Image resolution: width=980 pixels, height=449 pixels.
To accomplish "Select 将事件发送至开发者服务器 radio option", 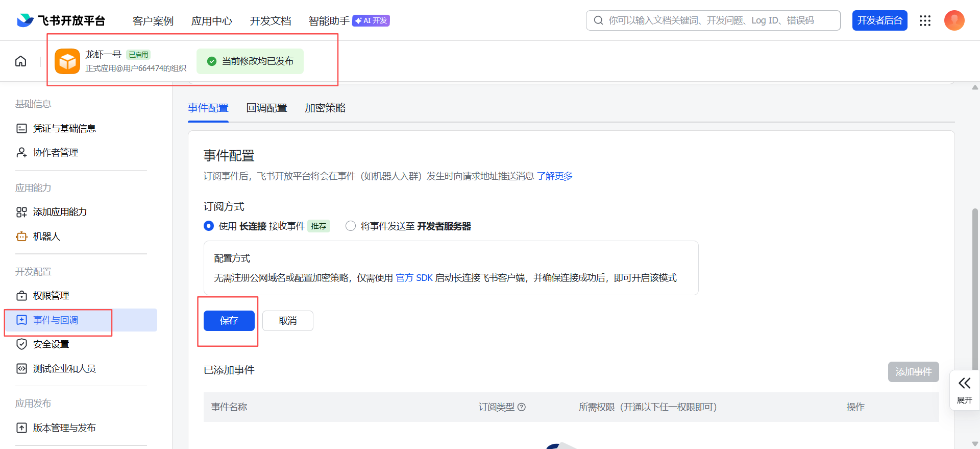I will (351, 226).
